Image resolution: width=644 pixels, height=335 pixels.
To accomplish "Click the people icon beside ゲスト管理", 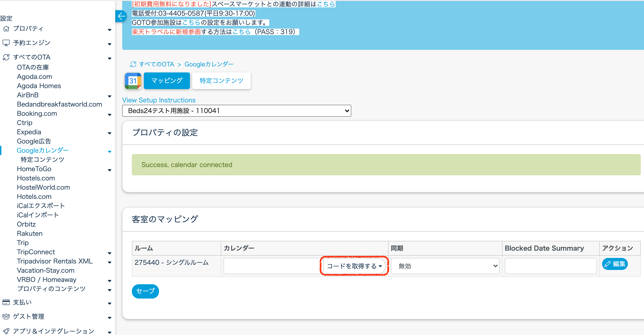I will [6, 317].
